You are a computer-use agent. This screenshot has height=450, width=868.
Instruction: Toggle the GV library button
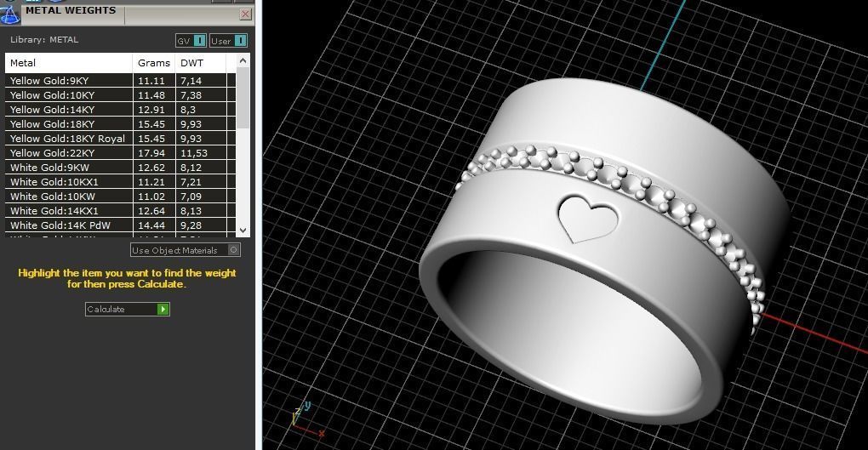point(191,41)
